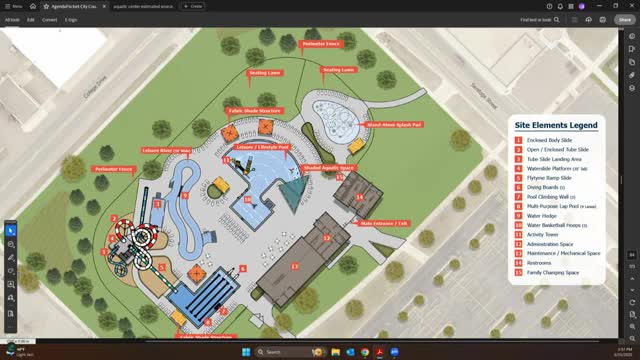
Task: Open File Explorer from the taskbar
Action: [336, 352]
